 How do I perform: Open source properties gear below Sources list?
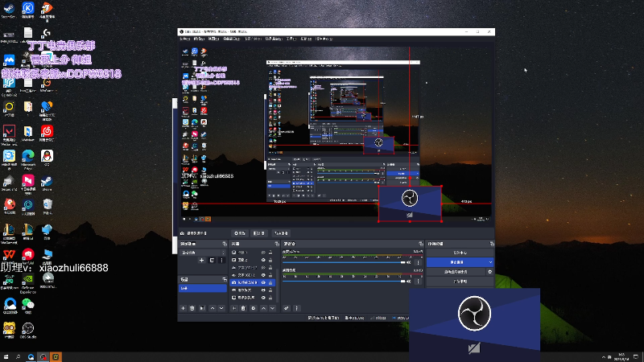pyautogui.click(x=253, y=308)
